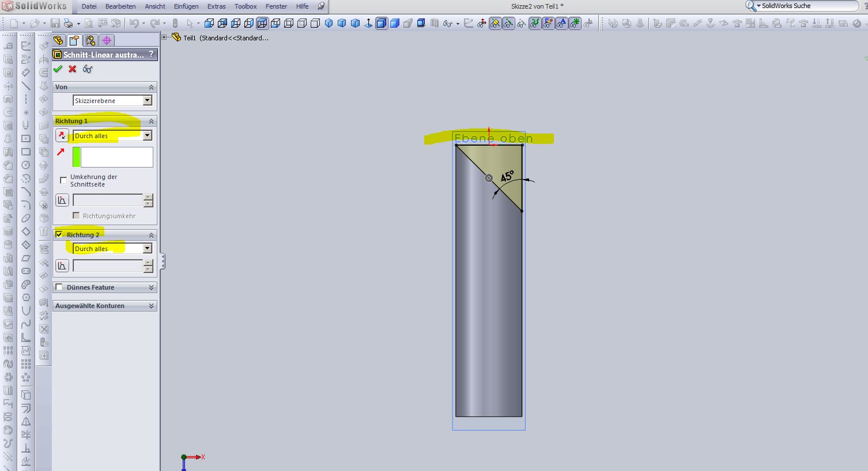Open the DimXpertManager crosshair tab

coord(107,40)
